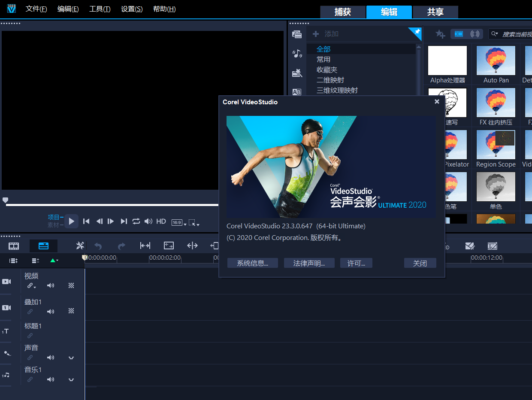The width and height of the screenshot is (532, 400).
Task: Mute the 声音 voice track
Action: pos(51,358)
